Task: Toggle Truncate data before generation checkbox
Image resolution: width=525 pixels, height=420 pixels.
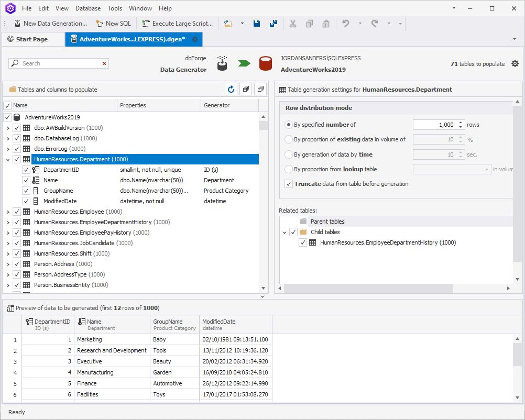Action: 289,184
